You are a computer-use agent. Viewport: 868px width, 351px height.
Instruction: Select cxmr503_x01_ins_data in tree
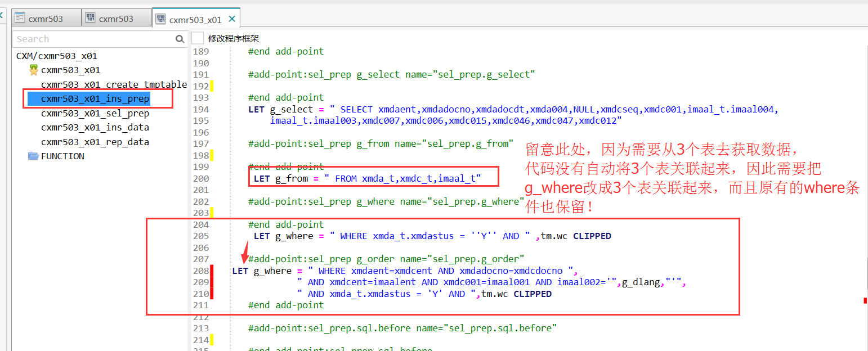coord(95,127)
